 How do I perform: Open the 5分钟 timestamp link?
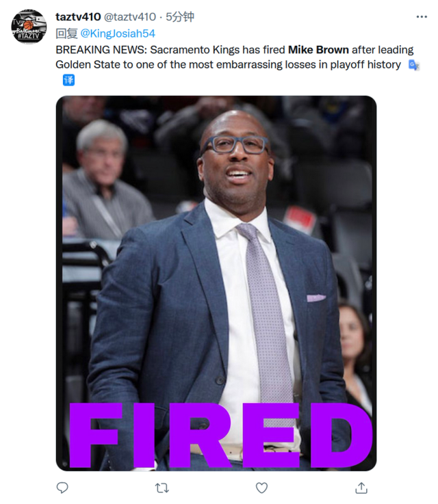(x=180, y=16)
